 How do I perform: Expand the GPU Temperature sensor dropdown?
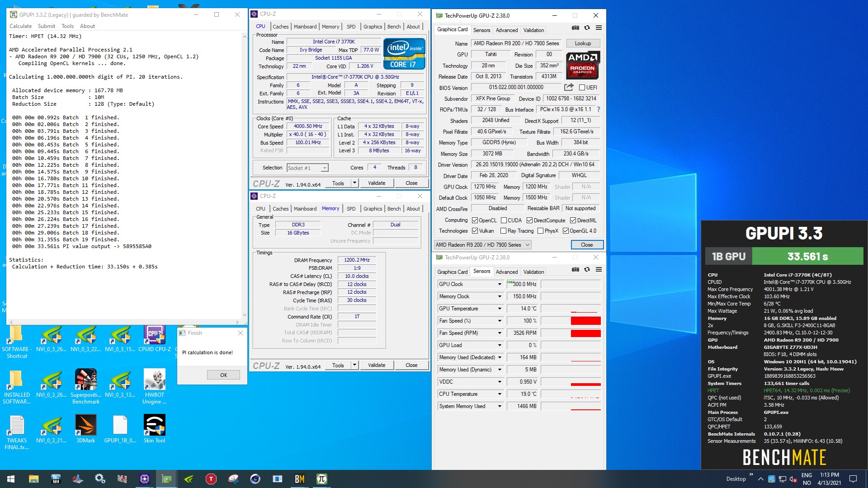(x=500, y=309)
